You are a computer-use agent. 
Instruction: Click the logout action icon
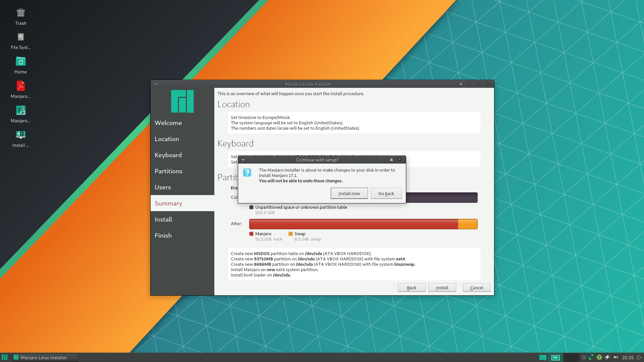pos(639,358)
